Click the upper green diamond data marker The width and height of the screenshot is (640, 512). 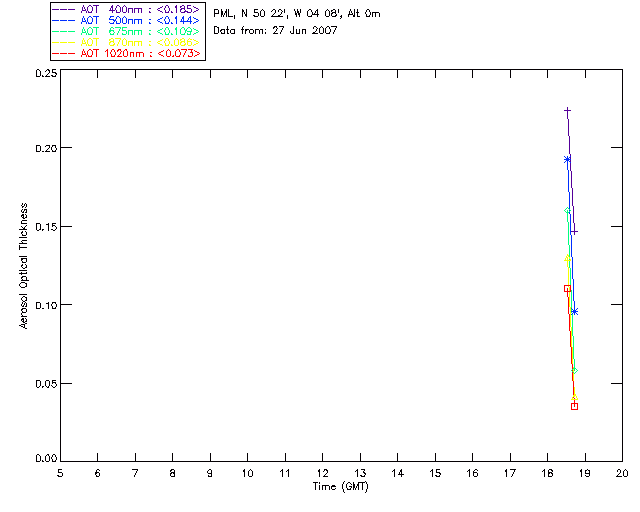tap(567, 210)
